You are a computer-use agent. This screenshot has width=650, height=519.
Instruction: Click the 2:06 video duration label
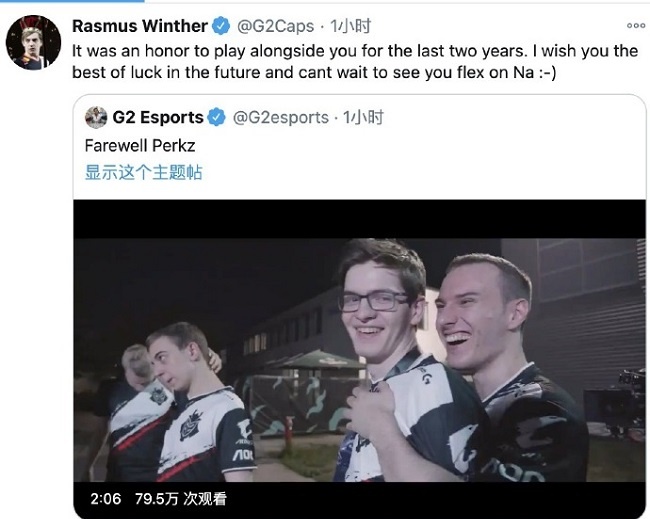pos(106,499)
